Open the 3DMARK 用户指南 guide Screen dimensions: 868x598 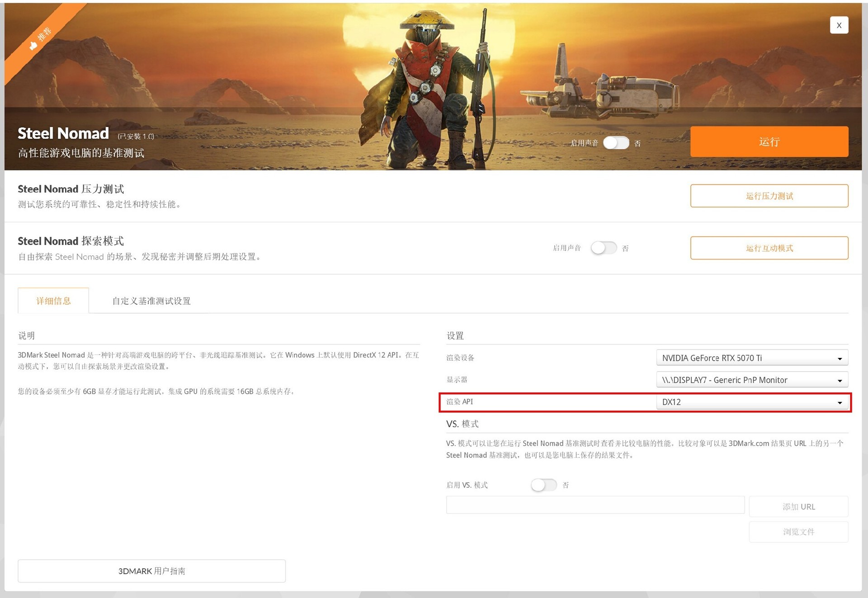pos(151,571)
